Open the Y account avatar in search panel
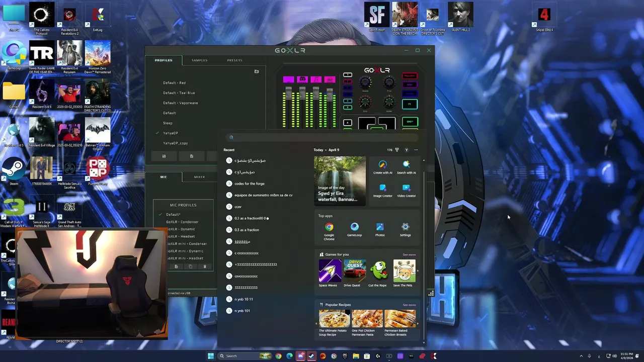644x362 pixels. pyautogui.click(x=407, y=150)
